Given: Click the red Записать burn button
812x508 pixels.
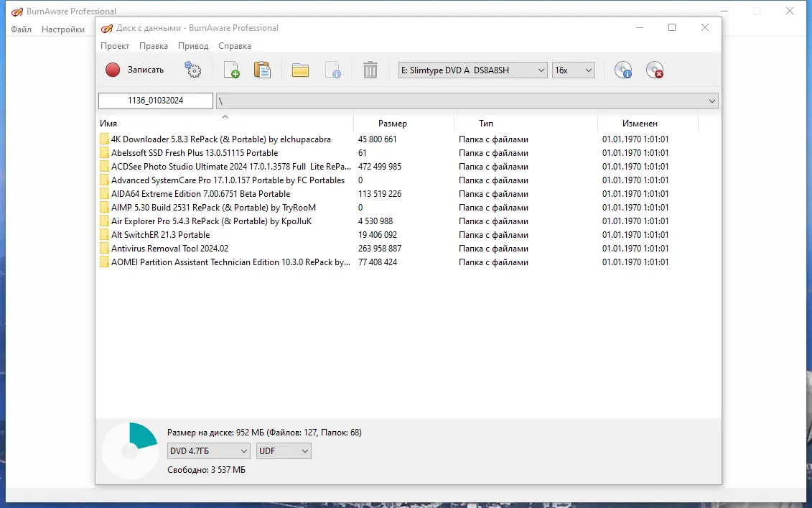Looking at the screenshot, I should (134, 70).
